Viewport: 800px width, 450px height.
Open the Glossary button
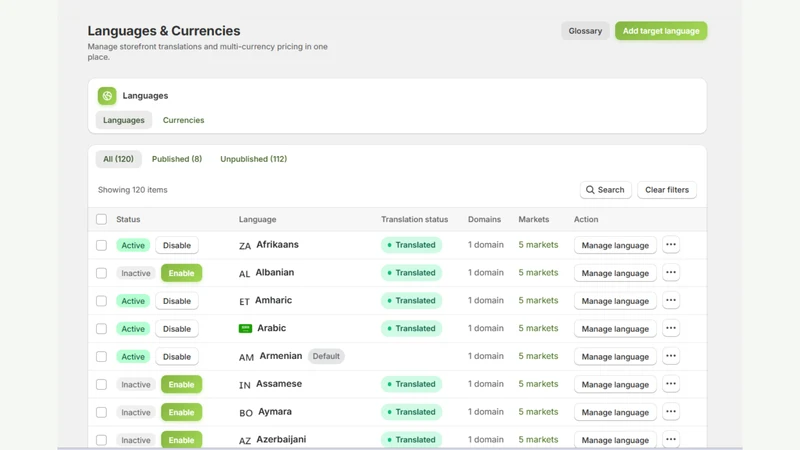[585, 31]
